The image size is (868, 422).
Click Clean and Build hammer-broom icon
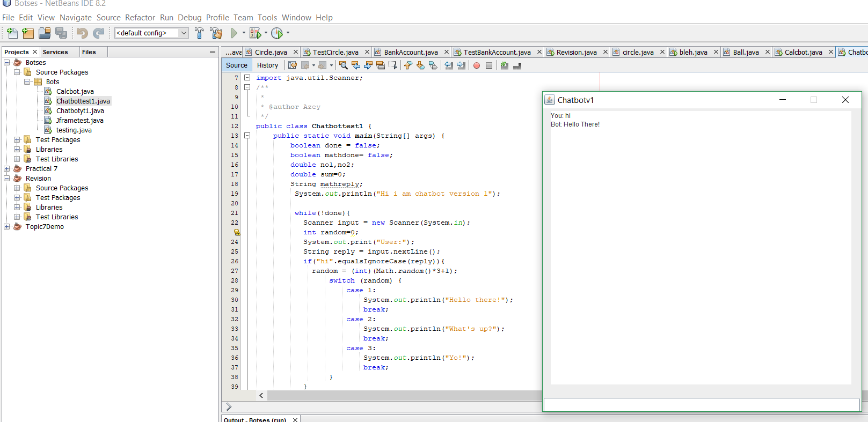(x=216, y=33)
